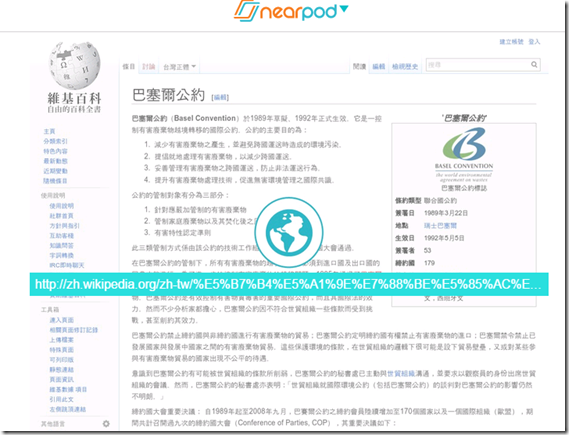The height and width of the screenshot is (435, 569).
Task: Click the indented 使用說明 help link
Action: tap(62, 206)
